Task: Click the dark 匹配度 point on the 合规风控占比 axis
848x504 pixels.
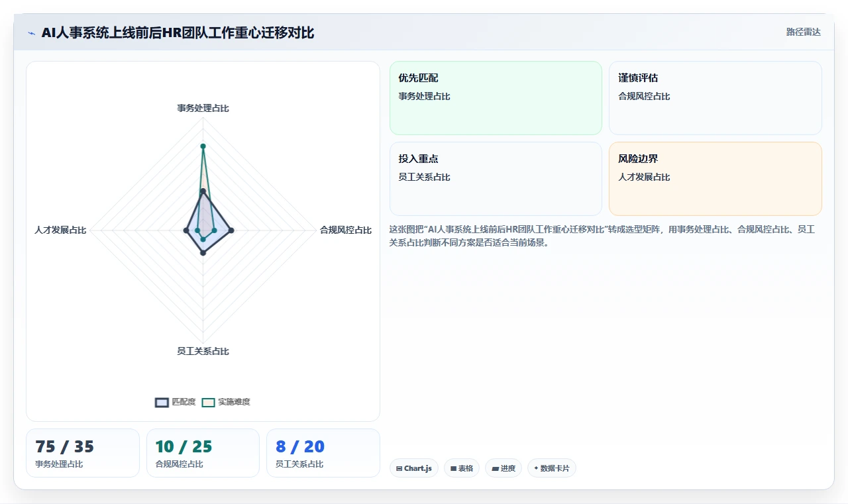Action: (x=231, y=230)
